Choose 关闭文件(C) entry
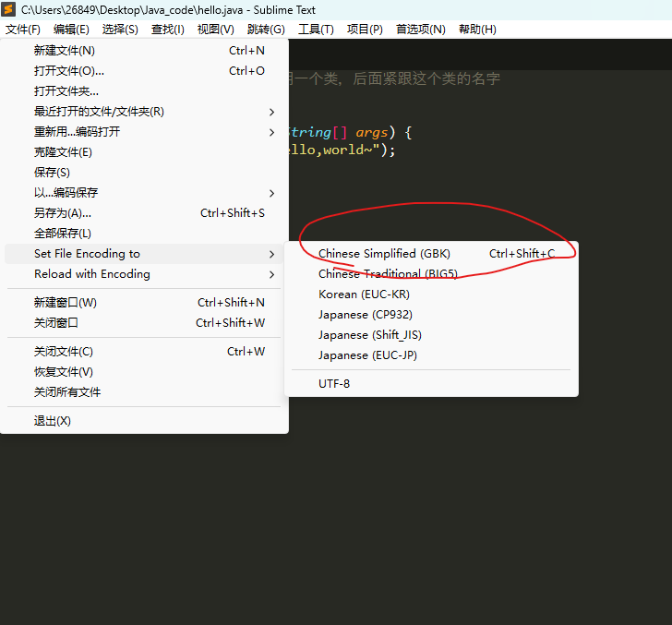Image resolution: width=672 pixels, height=625 pixels. 144,352
